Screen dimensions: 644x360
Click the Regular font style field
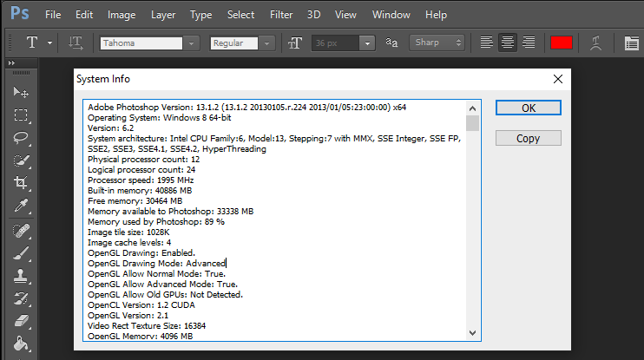234,43
